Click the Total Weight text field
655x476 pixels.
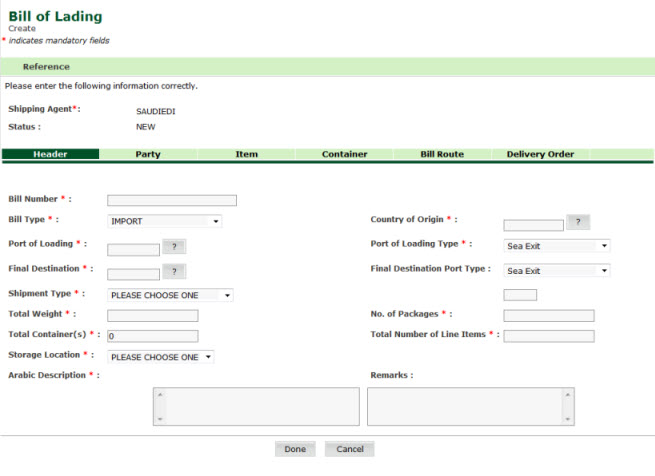tap(152, 316)
